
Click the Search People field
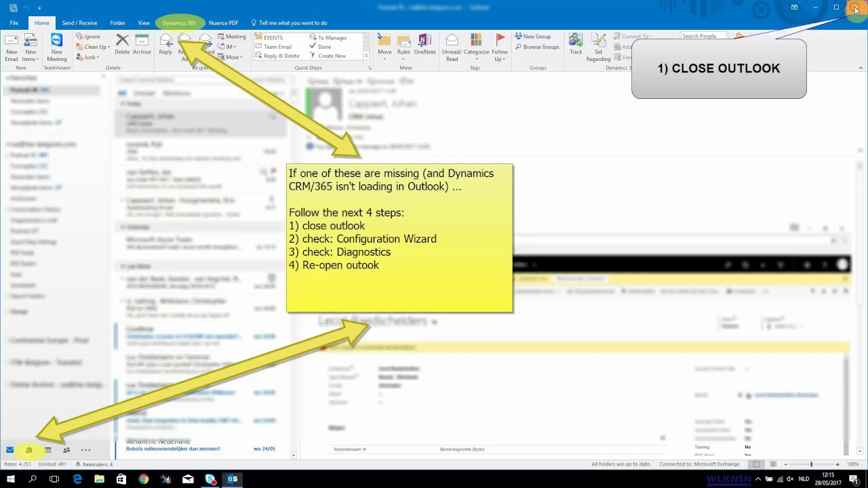point(703,36)
